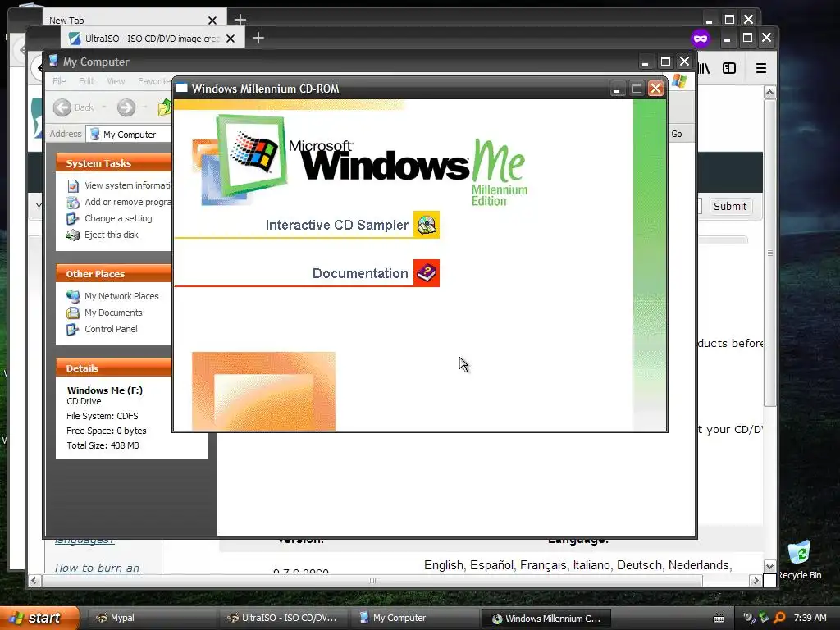This screenshot has height=630, width=840.
Task: Open the File menu in My Computer
Action: 59,81
